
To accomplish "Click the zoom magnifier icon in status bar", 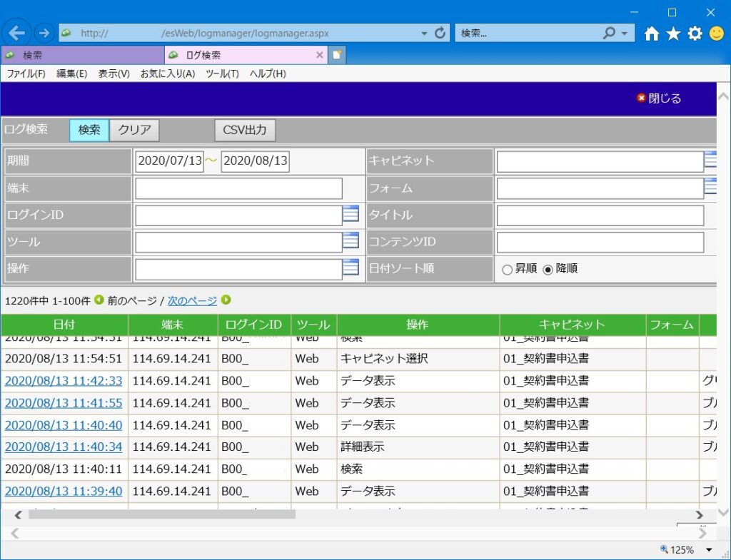I will coord(665,549).
